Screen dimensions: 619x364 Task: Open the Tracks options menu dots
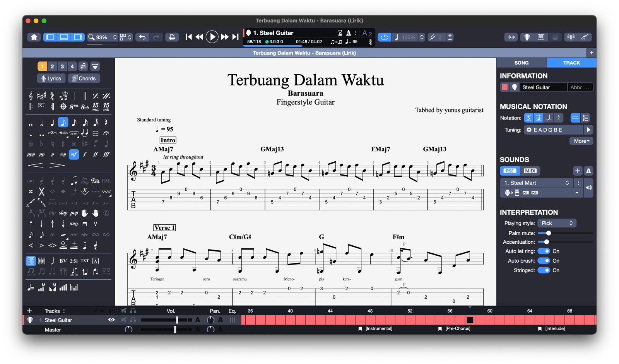pos(64,311)
